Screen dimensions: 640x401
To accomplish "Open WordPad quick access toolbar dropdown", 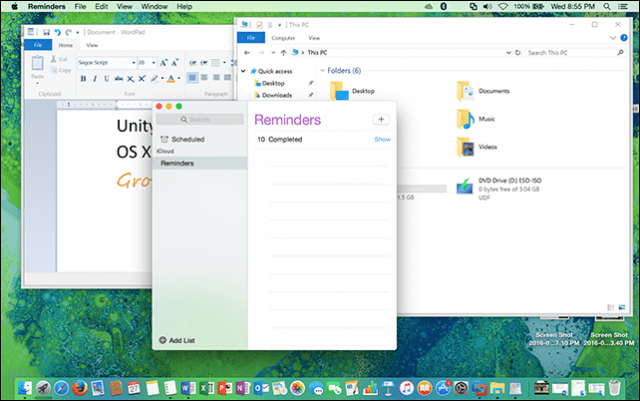I will coord(78,32).
